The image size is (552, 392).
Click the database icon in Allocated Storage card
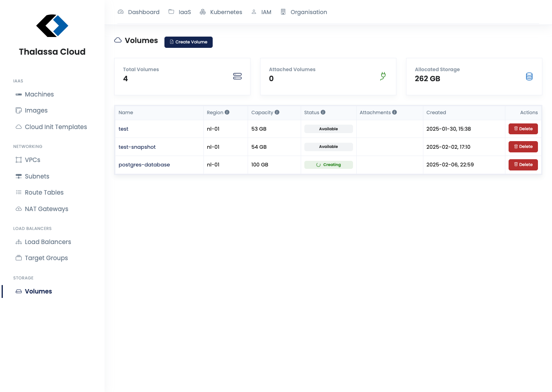point(529,76)
